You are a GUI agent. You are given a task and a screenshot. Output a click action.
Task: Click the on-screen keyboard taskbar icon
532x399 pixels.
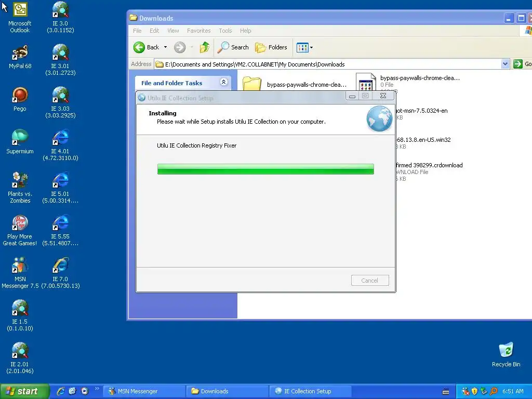click(x=446, y=392)
